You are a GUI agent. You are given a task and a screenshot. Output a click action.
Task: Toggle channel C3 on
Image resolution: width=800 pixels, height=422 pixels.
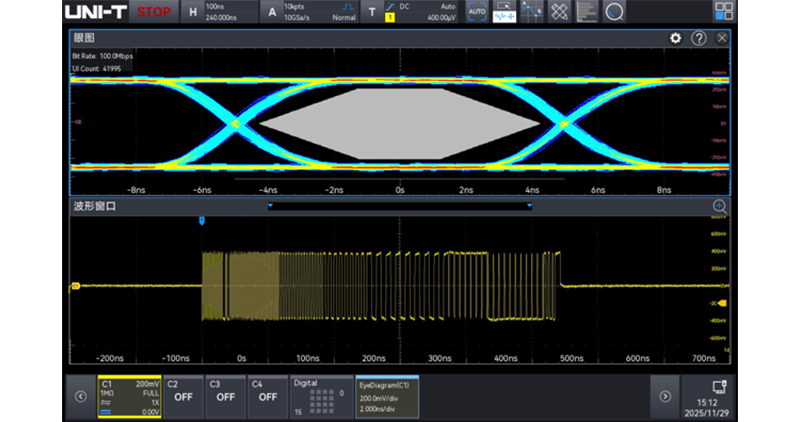click(x=225, y=396)
